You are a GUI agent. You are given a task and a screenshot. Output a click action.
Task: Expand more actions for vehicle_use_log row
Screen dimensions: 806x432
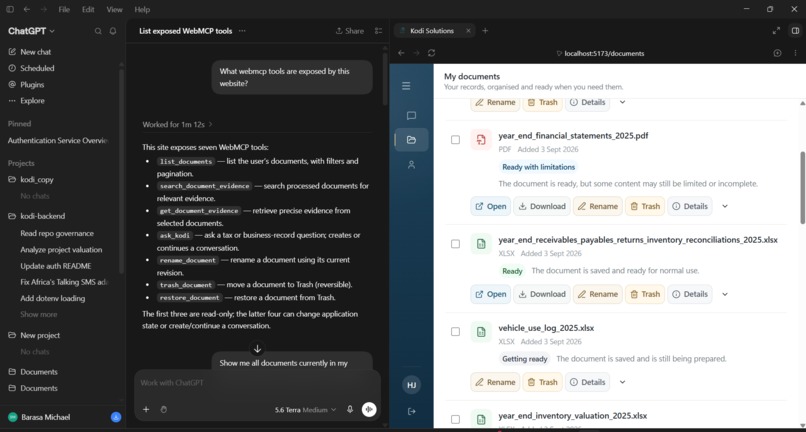(x=622, y=382)
